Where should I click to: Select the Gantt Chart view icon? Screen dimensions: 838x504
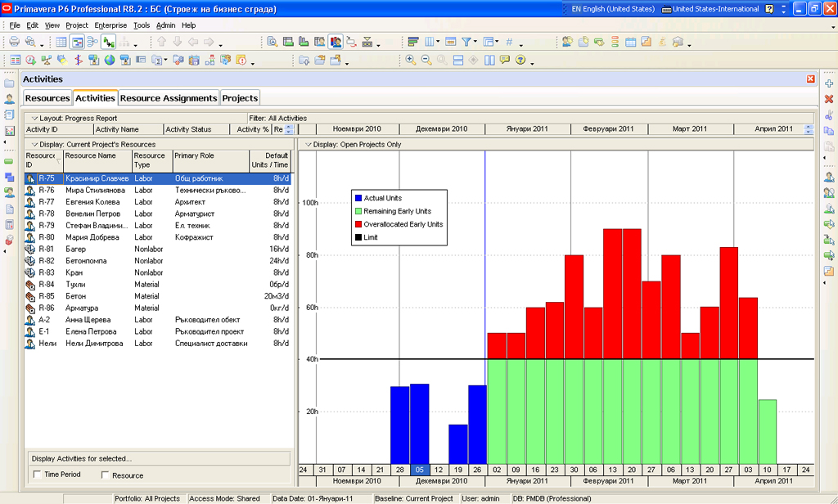(77, 42)
